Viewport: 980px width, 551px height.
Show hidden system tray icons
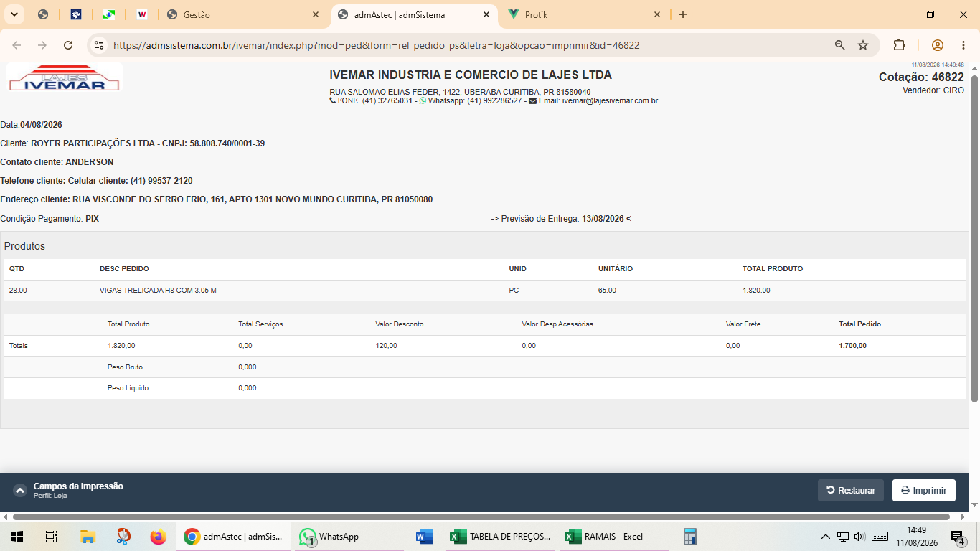tap(825, 536)
